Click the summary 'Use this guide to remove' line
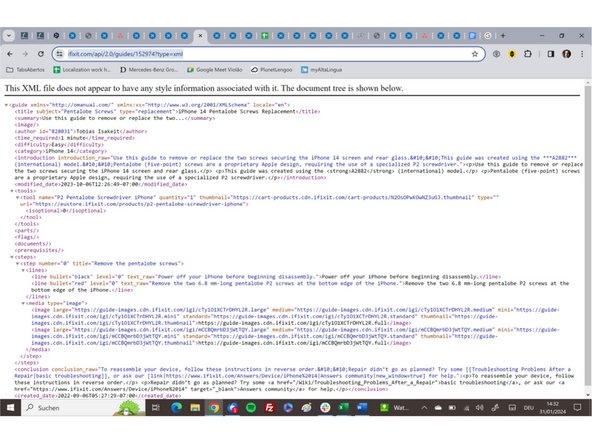The height and width of the screenshot is (444, 592). coord(114,118)
